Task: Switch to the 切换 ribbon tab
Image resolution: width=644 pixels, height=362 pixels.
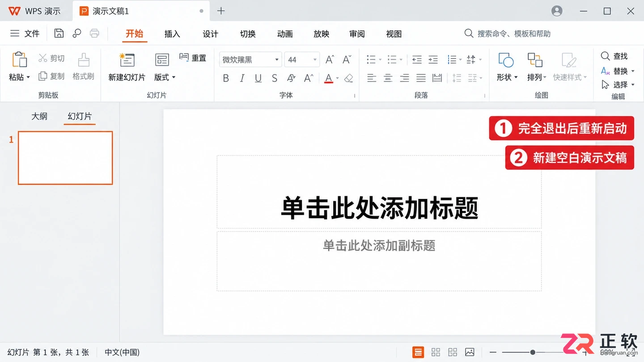Action: coord(248,34)
